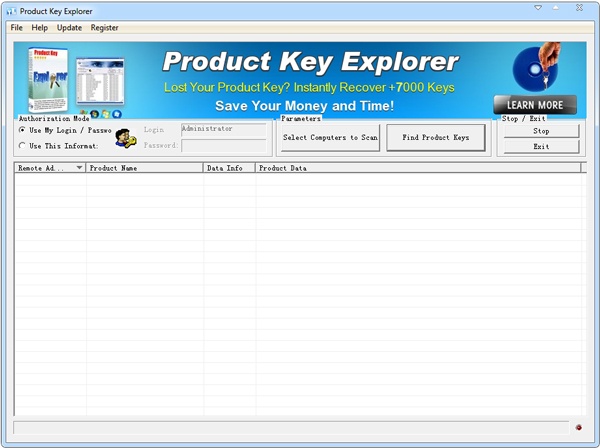Click the Product Key Explorer box image
Image resolution: width=600 pixels, height=448 pixels.
[x=48, y=80]
